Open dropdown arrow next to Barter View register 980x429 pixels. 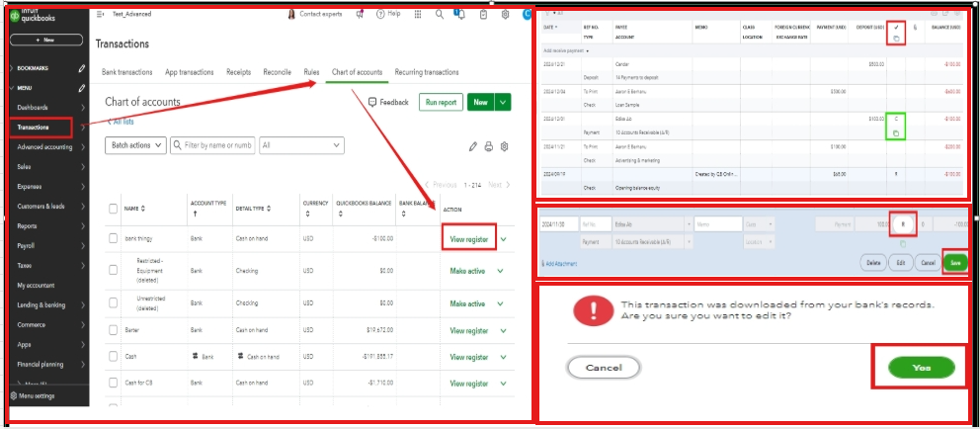503,331
